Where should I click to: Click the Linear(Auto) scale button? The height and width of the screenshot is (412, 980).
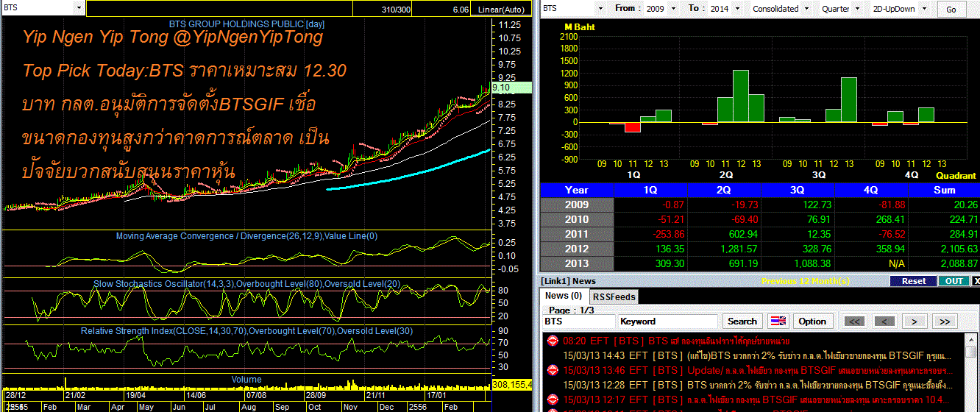(503, 9)
